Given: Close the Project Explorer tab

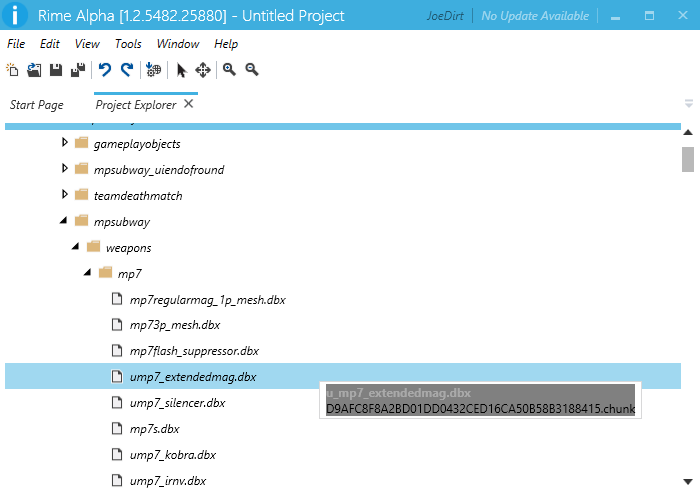Looking at the screenshot, I should tap(189, 104).
